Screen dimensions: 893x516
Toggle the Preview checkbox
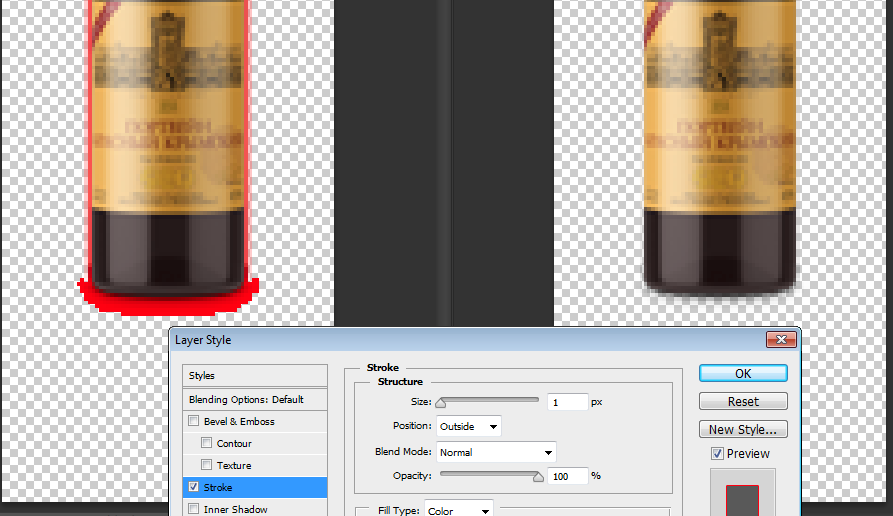(x=718, y=454)
